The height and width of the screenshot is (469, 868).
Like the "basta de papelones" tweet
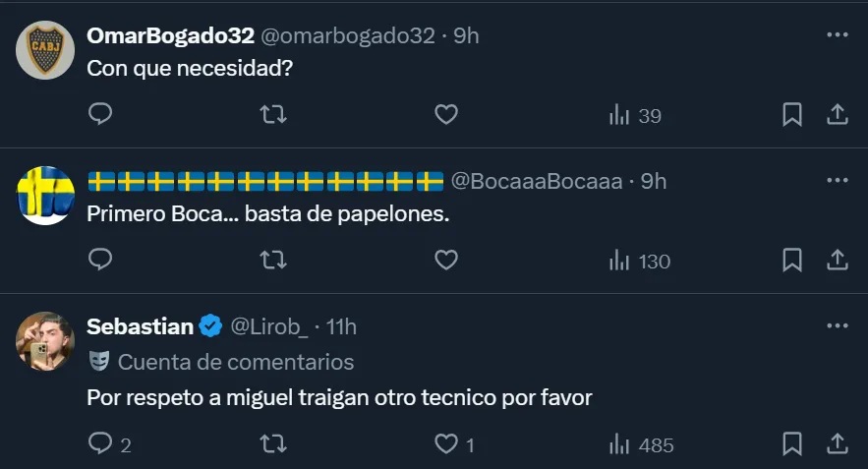(446, 260)
